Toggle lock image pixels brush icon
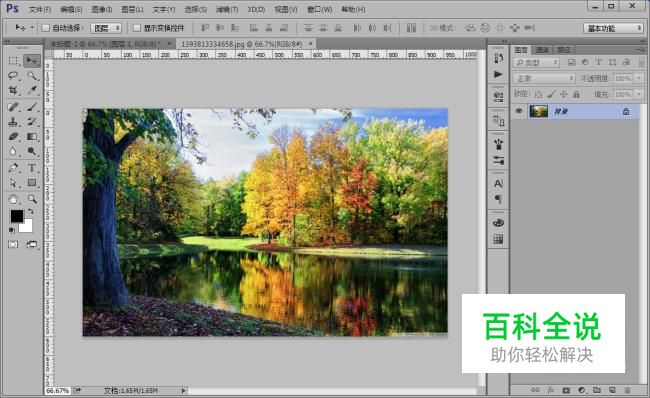 [x=551, y=95]
